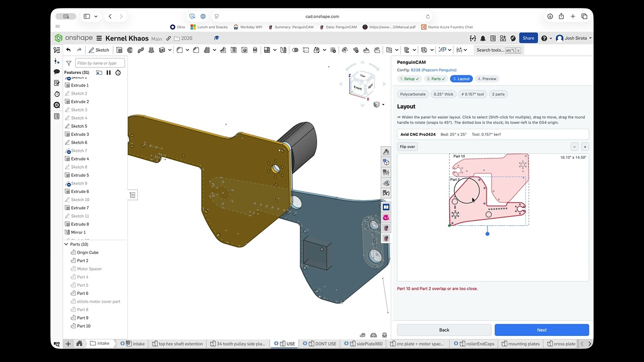
Task: Pause feature regeneration with the pause icon
Action: tap(108, 72)
